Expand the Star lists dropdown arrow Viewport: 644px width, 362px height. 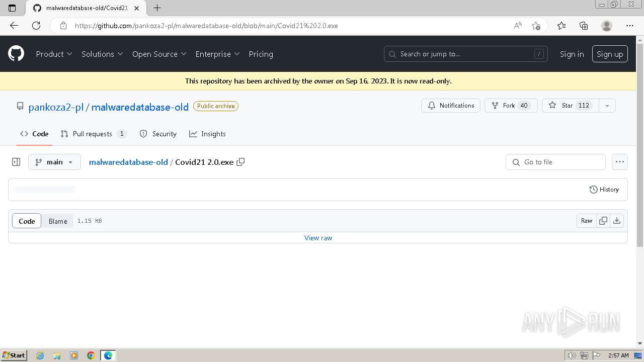(607, 106)
